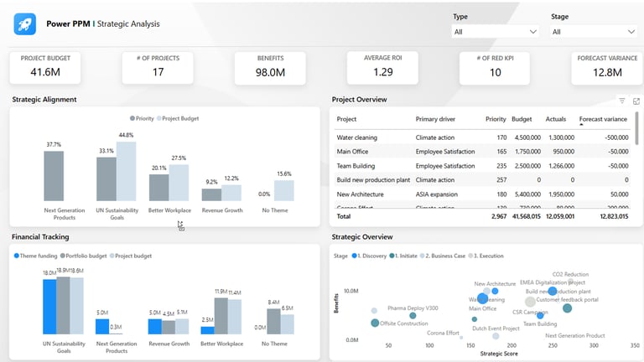Sort table by Priority column header
This screenshot has width=644, height=362.
click(496, 119)
